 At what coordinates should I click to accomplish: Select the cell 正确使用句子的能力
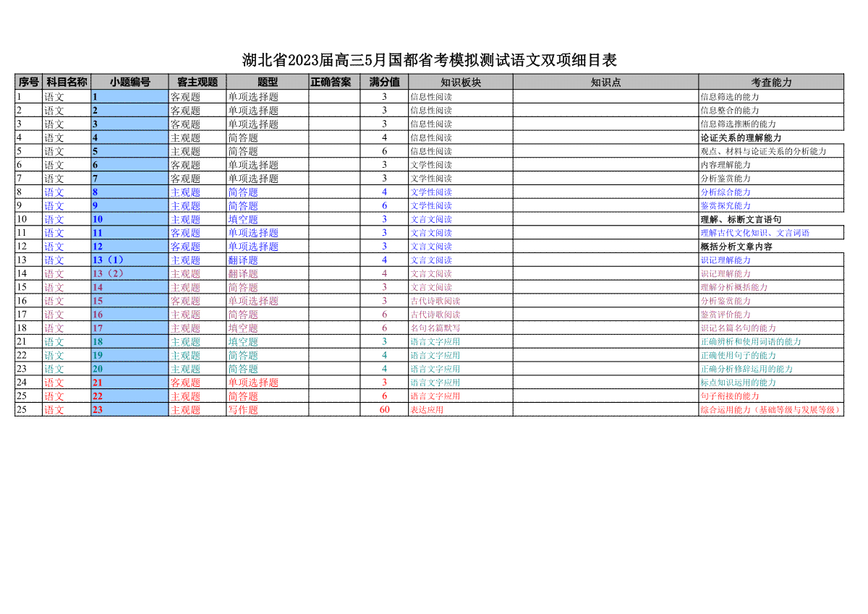click(x=771, y=355)
